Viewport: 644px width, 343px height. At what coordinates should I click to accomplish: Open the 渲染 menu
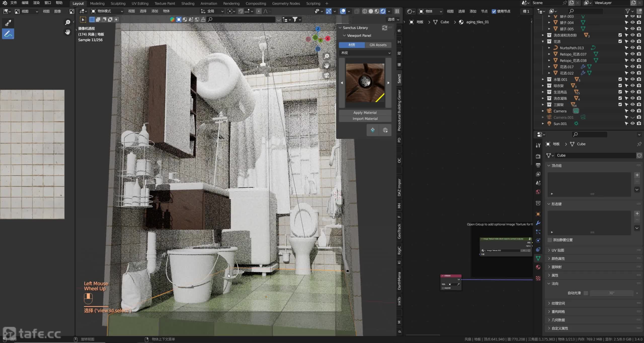coord(36,3)
